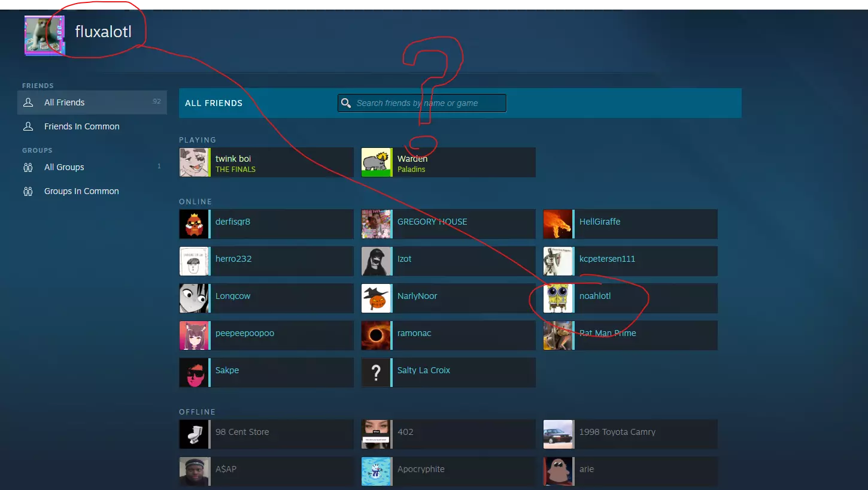Open arie's avatar
Image resolution: width=868 pixels, height=490 pixels.
point(558,471)
